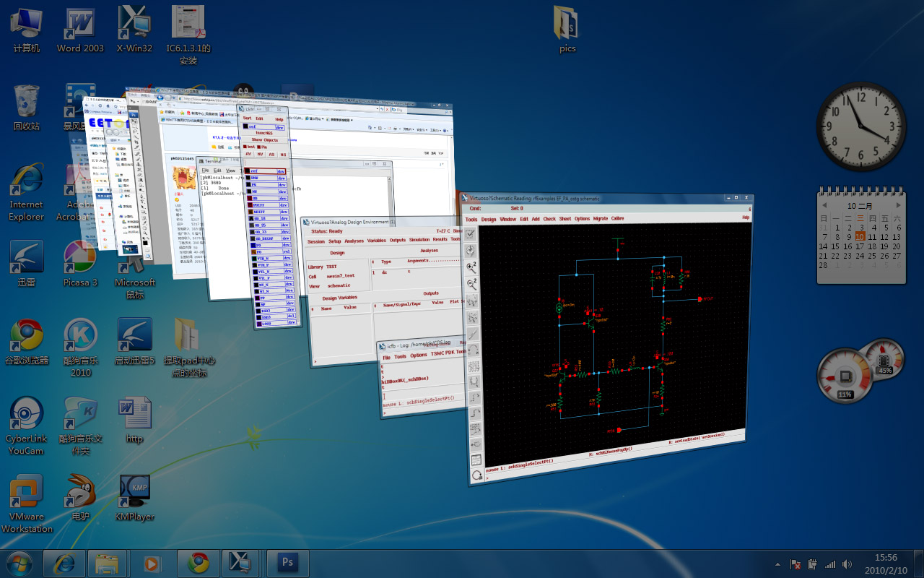Click the calendar gadget on the desktop

(860, 236)
